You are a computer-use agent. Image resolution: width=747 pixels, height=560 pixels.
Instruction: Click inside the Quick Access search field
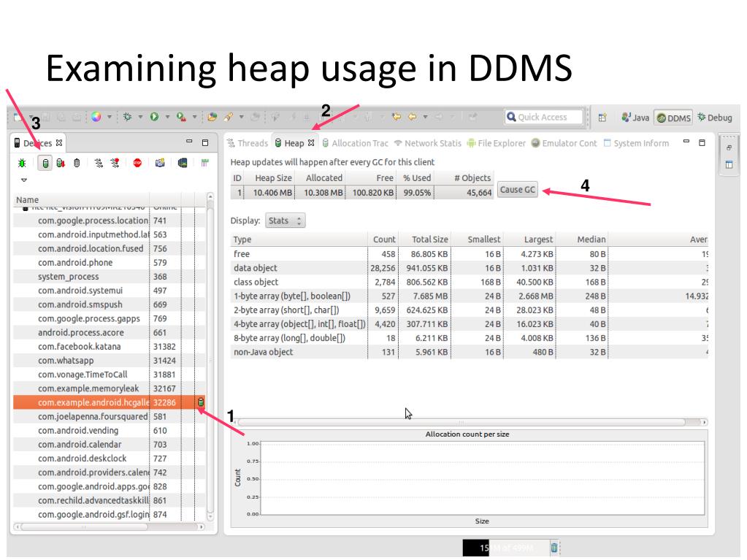[x=543, y=117]
